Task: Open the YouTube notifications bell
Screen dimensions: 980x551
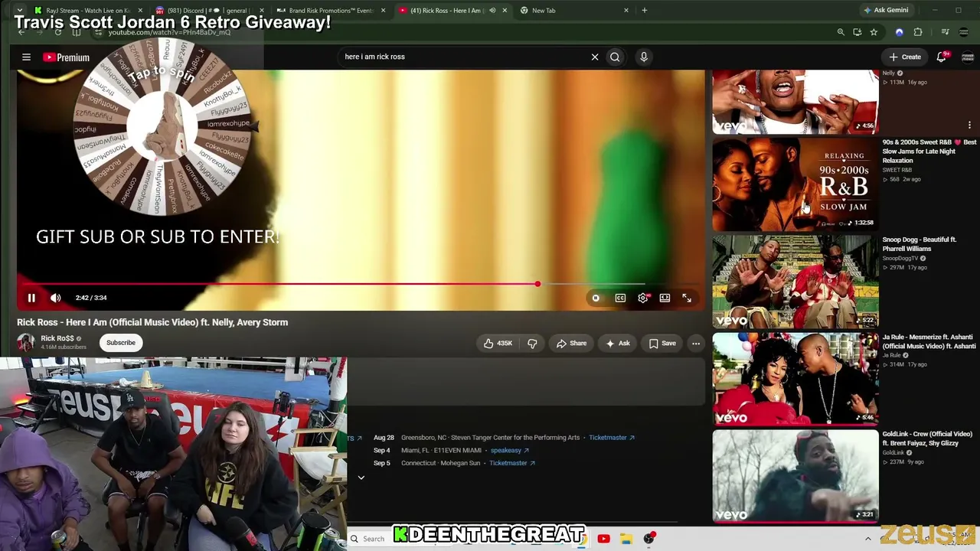Action: (x=942, y=57)
